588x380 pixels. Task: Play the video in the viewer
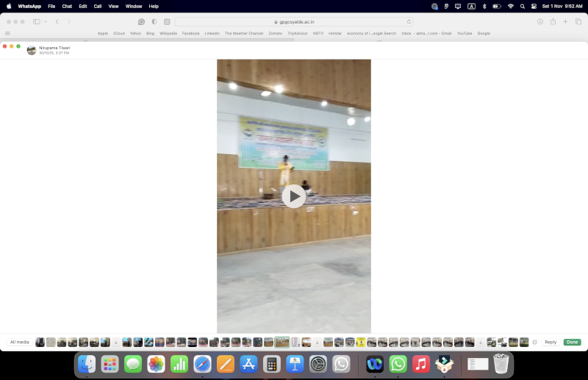pos(294,196)
